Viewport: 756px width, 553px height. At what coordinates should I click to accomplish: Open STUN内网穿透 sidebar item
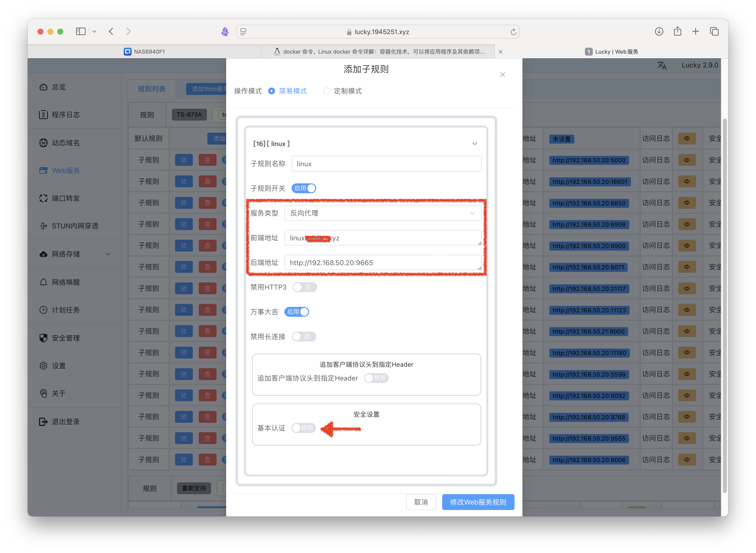coord(69,226)
